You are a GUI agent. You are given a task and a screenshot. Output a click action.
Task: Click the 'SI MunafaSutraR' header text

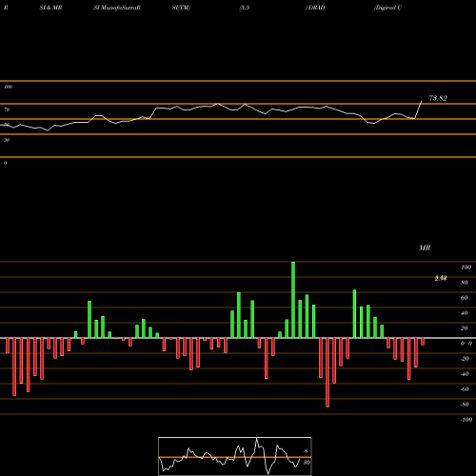(117, 8)
